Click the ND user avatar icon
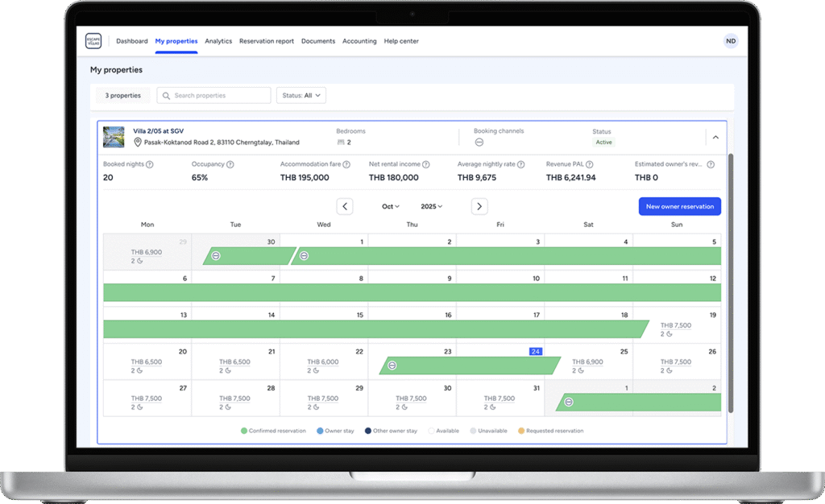 point(730,41)
